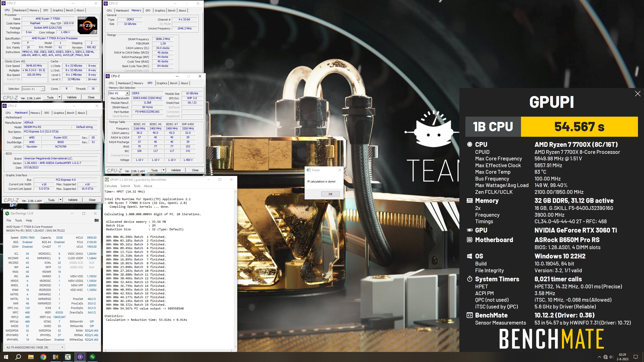Click the AMD Ryzen 7 logo in CPU-Z
Screen dimensions: 644x362
87,25
